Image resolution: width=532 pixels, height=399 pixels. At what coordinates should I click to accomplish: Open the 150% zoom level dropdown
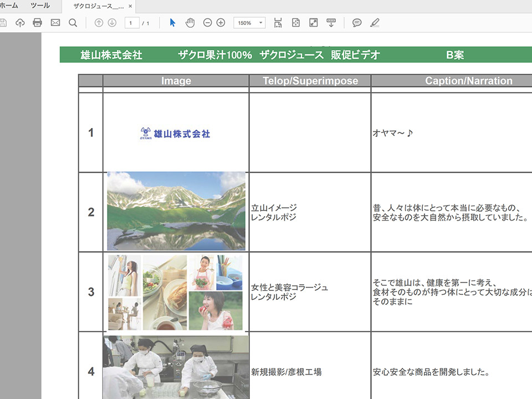249,23
